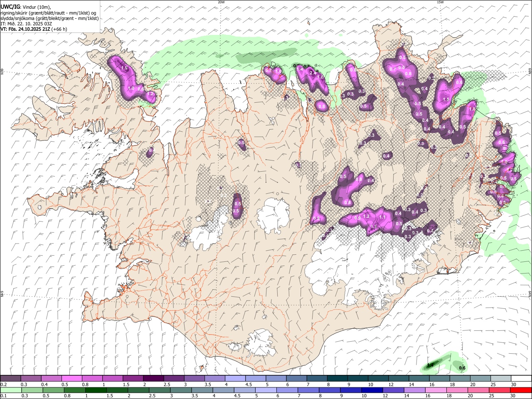This screenshot has height=399, width=532.
Task: Click the line starting 'rigning/skúrir (grænt/blátt/rautt'
Action: click(x=48, y=13)
